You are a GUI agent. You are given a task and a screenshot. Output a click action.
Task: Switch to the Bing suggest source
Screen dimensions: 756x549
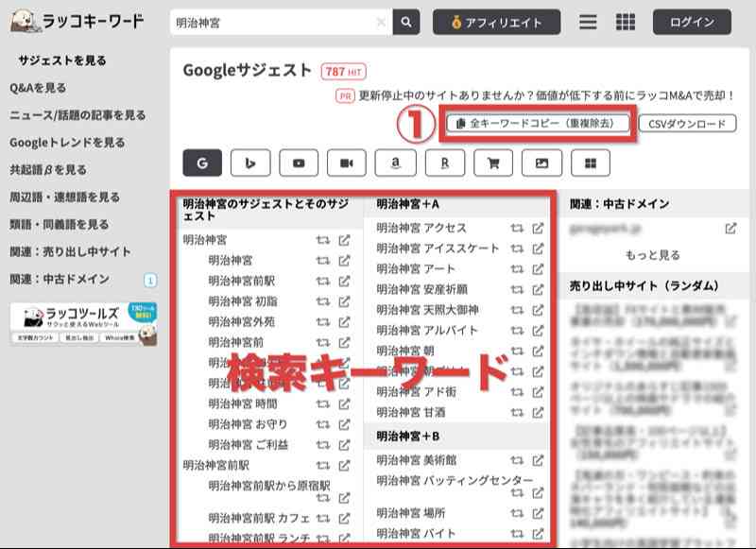point(250,163)
